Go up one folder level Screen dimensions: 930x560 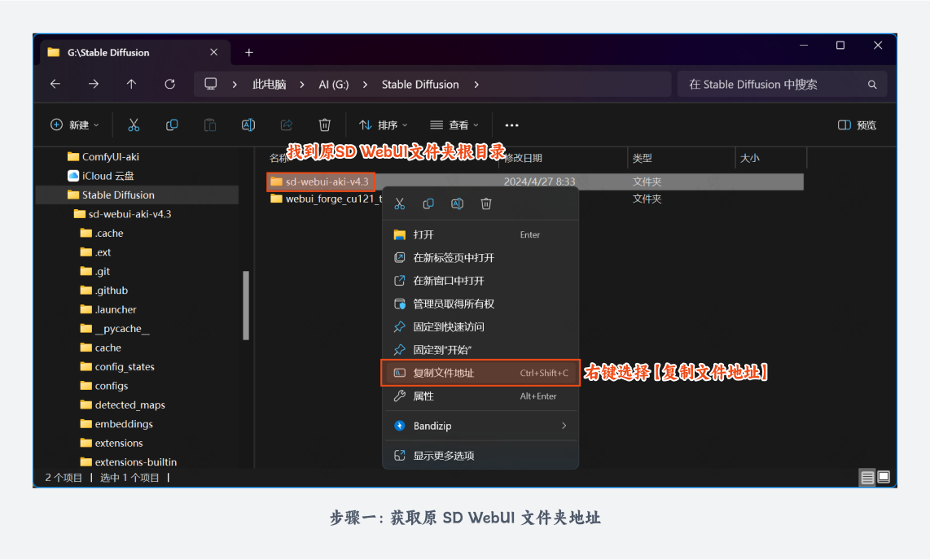coord(131,84)
